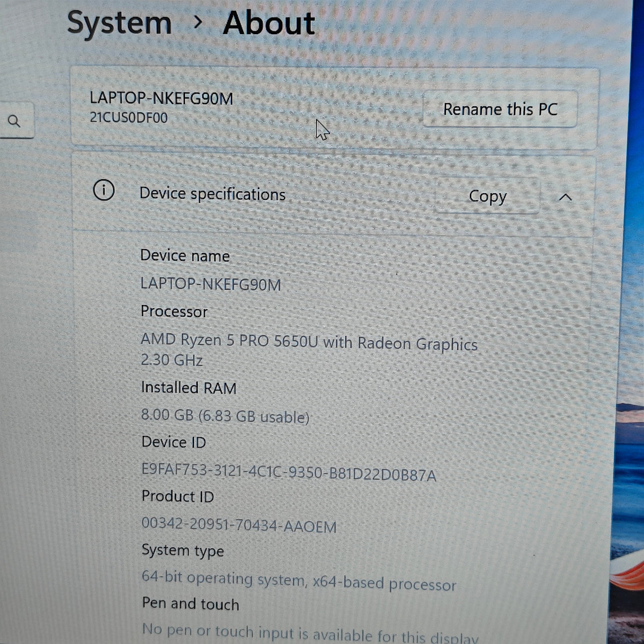Image resolution: width=644 pixels, height=644 pixels.
Task: Copy the device specifications
Action: pos(487,196)
